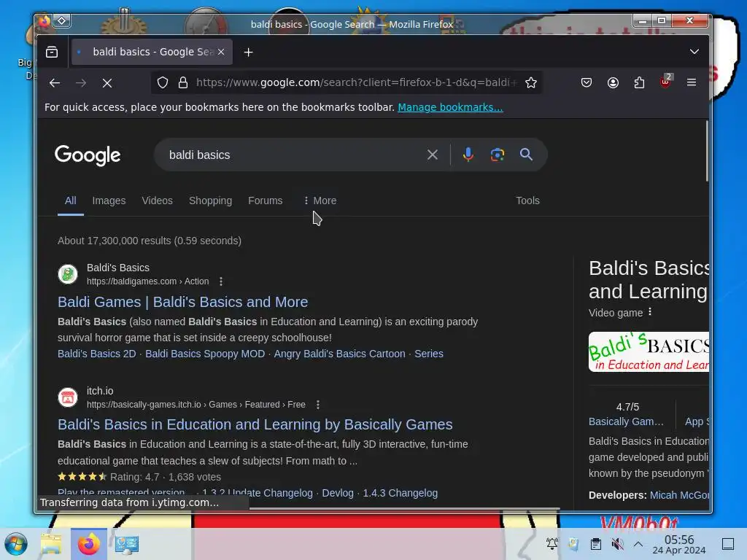Click into the Google search box
The width and height of the screenshot is (747, 560).
click(x=290, y=155)
